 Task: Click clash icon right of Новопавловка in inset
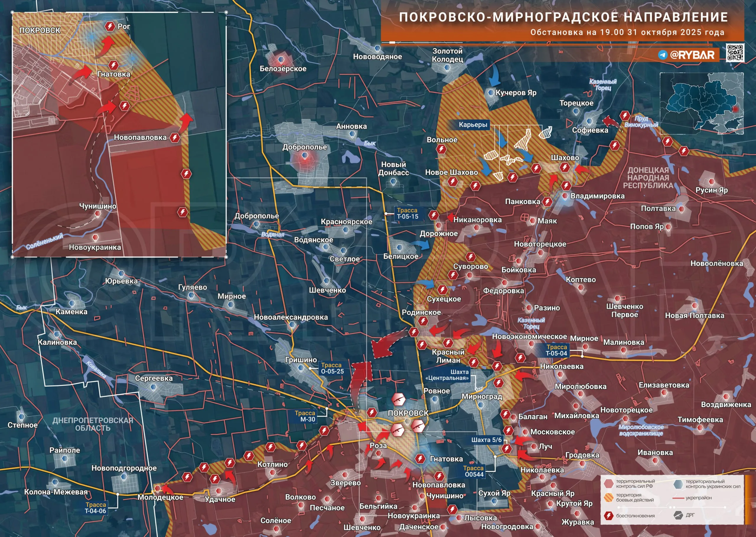[175, 138]
